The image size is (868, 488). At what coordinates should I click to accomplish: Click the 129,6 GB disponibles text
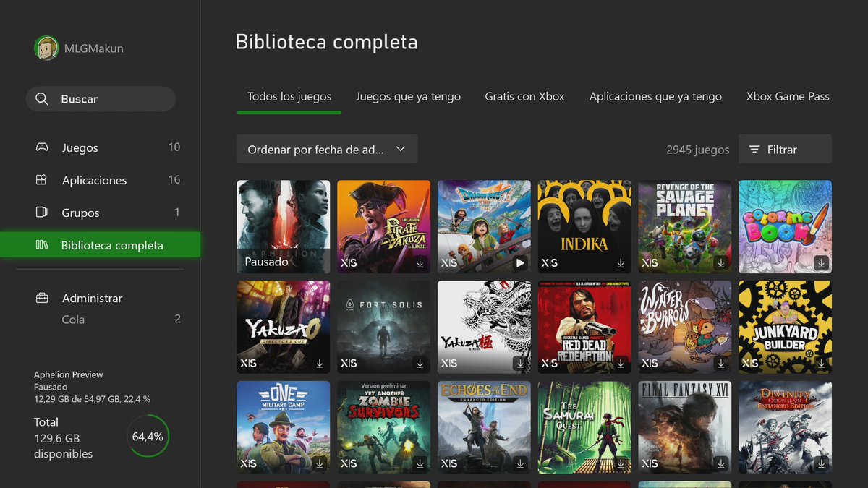64,446
